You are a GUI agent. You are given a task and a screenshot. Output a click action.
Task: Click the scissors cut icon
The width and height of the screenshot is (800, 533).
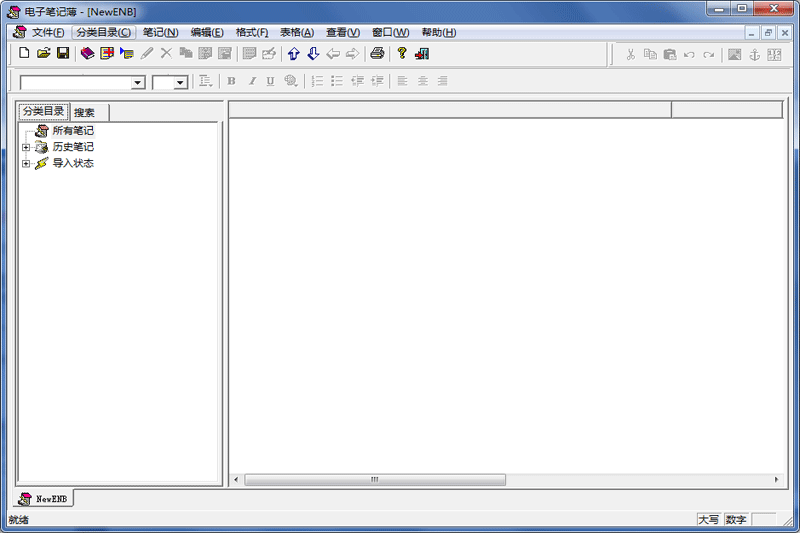click(631, 55)
